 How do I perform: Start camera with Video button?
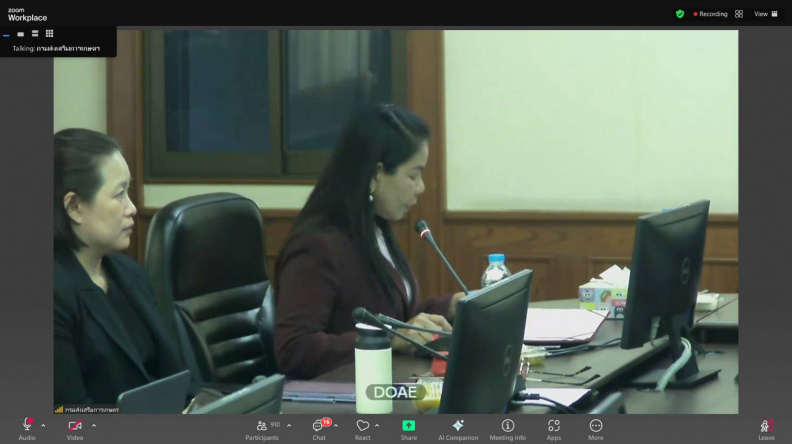pyautogui.click(x=75, y=429)
